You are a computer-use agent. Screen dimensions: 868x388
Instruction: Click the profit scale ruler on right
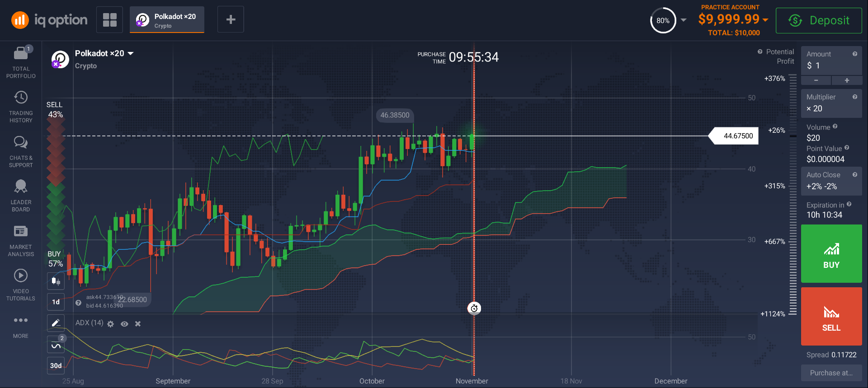793,195
